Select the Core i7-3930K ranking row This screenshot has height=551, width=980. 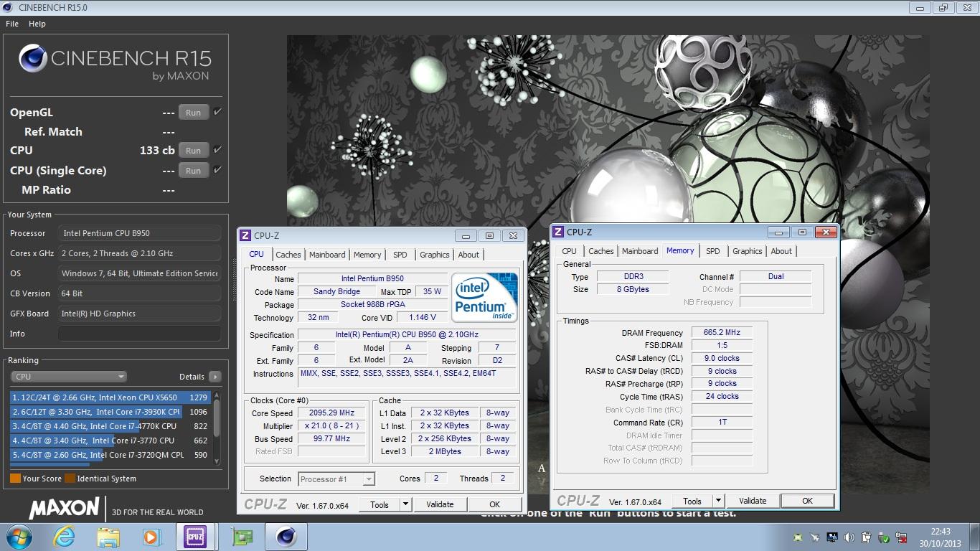(x=110, y=412)
